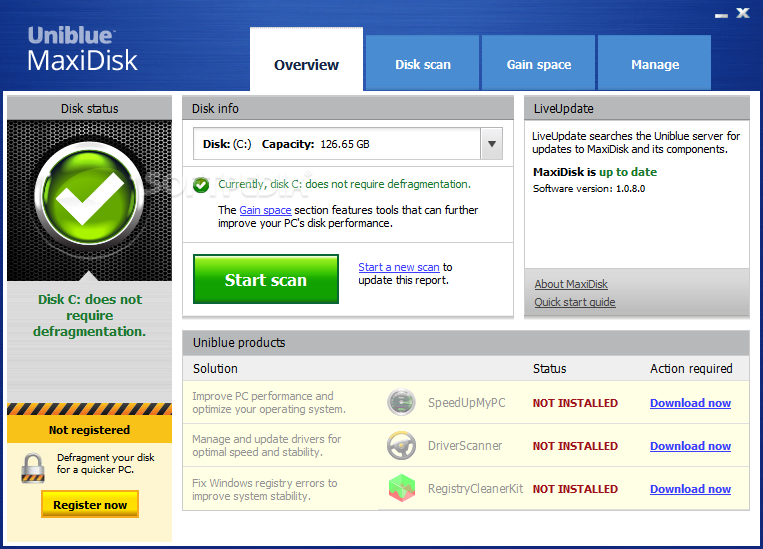
Task: Open the Gain space tab
Action: coord(539,63)
